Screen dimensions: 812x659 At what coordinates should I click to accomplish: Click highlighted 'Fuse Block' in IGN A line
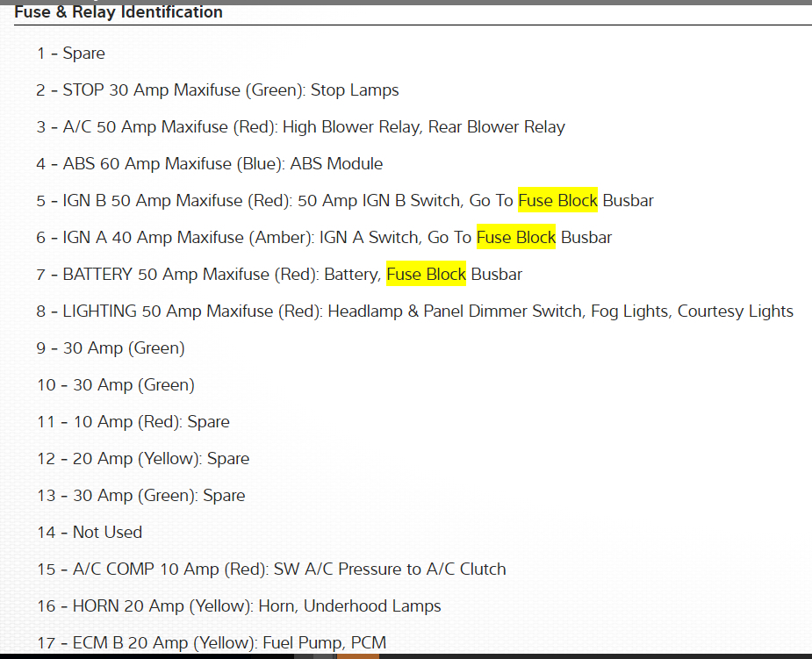516,237
